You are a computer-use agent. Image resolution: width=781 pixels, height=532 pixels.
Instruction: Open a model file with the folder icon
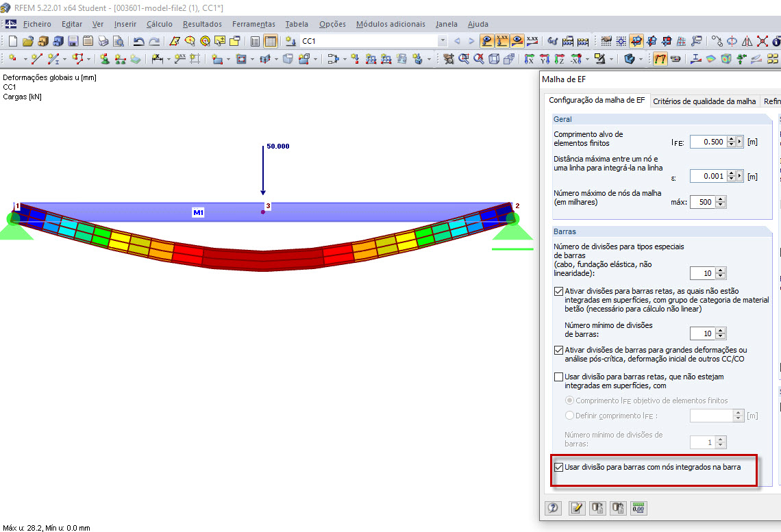tap(28, 41)
